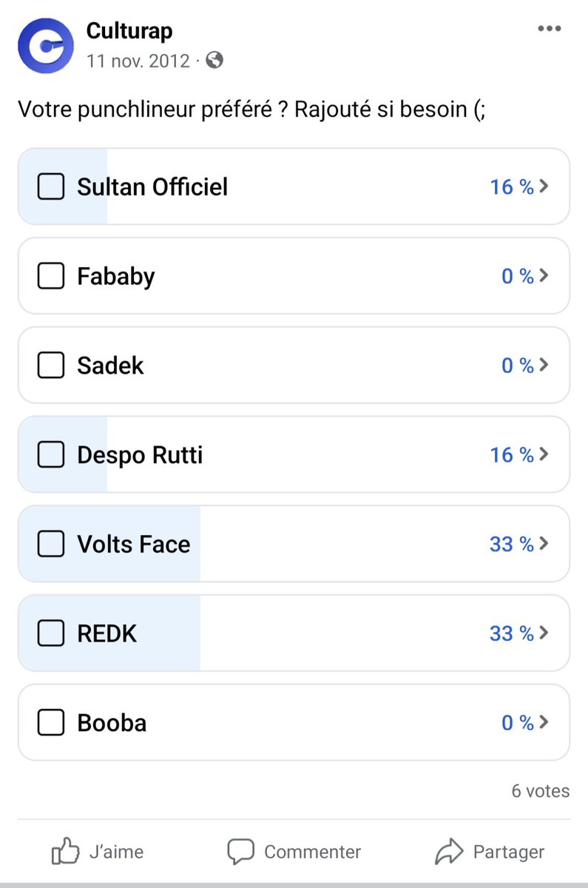View the 6 votes count
The width and height of the screenshot is (588, 888).
point(541,791)
